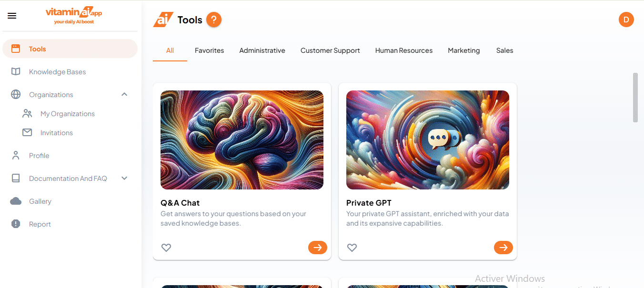Image resolution: width=644 pixels, height=288 pixels.
Task: Collapse the Organizations section chevron
Action: pyautogui.click(x=124, y=95)
